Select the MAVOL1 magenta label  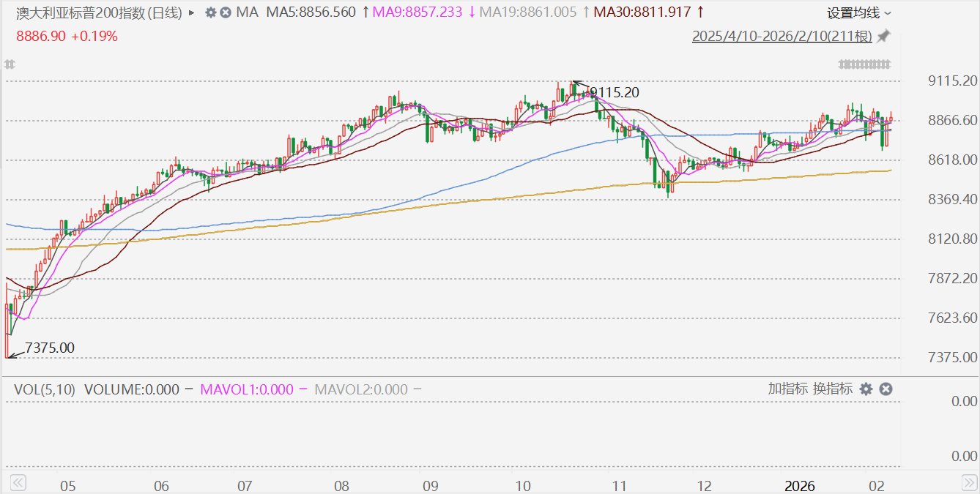click(x=245, y=389)
